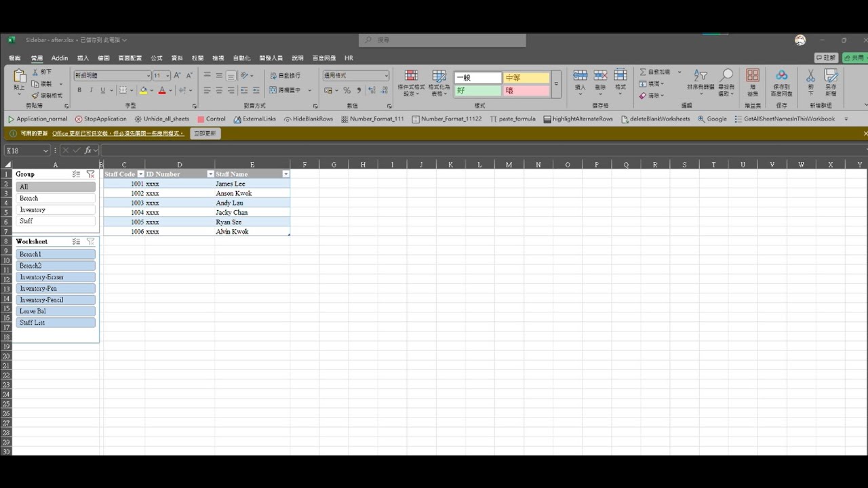Screen dimensions: 868x488
Task: Open the HR ribbon tab
Action: (x=349, y=58)
